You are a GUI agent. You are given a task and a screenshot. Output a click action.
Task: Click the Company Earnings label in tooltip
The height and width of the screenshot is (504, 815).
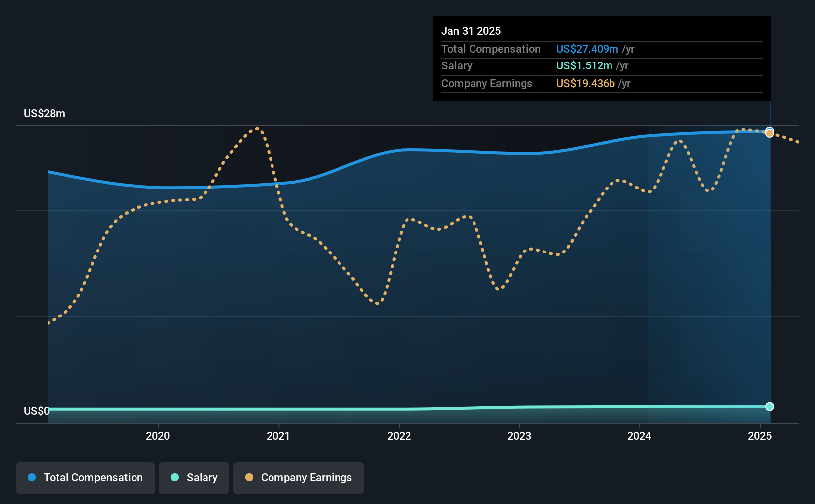tap(486, 83)
